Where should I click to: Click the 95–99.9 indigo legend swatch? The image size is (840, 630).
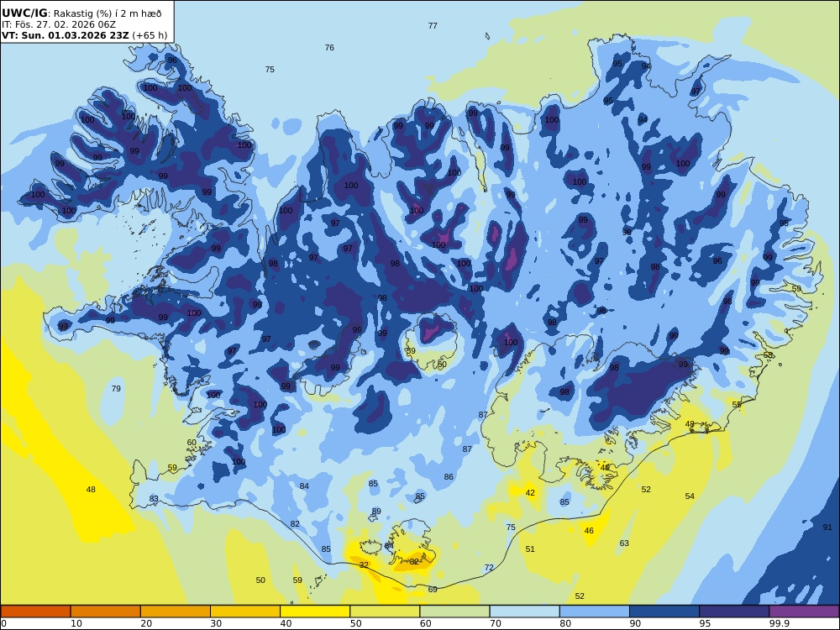[734, 612]
